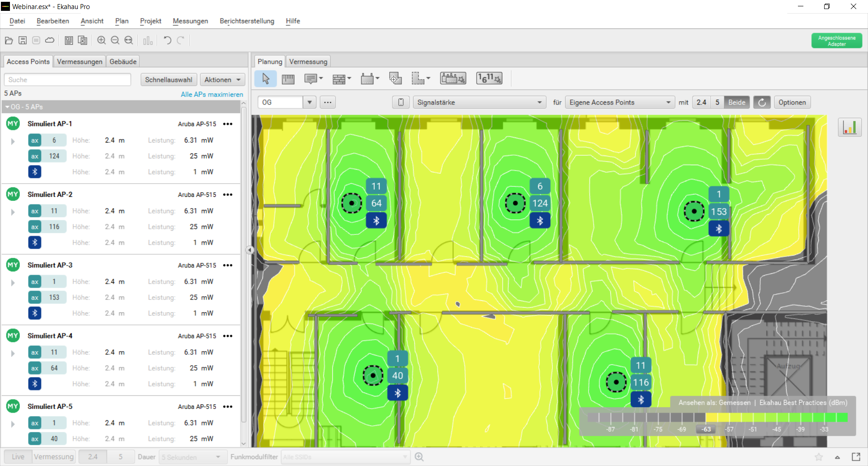Image resolution: width=868 pixels, height=466 pixels.
Task: Click the Schnellauswahl button
Action: 169,80
